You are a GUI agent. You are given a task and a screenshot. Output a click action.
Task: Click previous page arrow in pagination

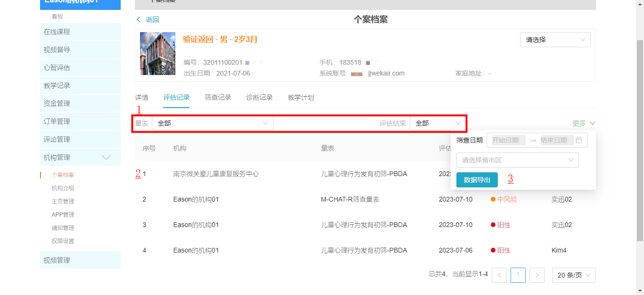tap(499, 275)
